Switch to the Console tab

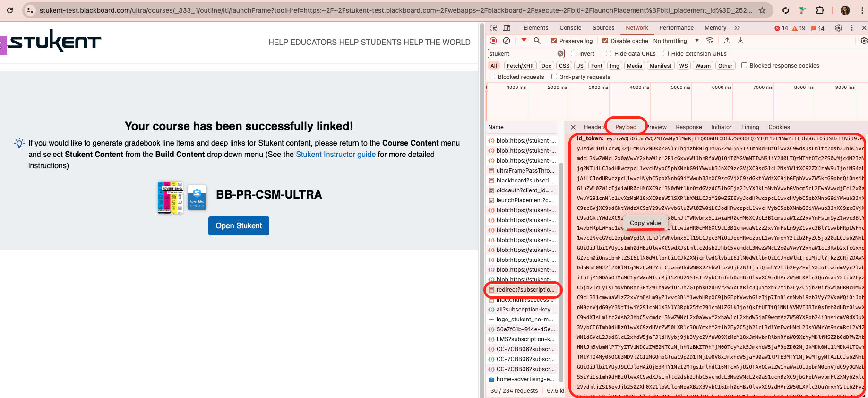[570, 28]
